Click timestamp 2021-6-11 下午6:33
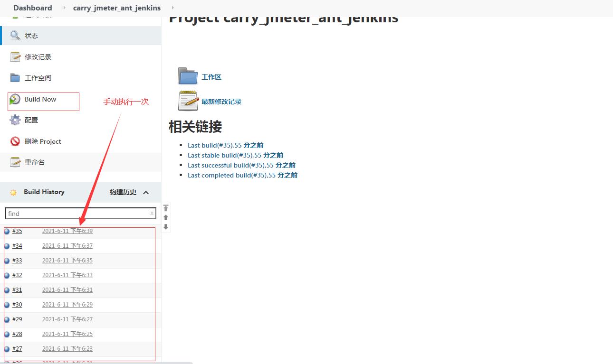 pos(67,275)
